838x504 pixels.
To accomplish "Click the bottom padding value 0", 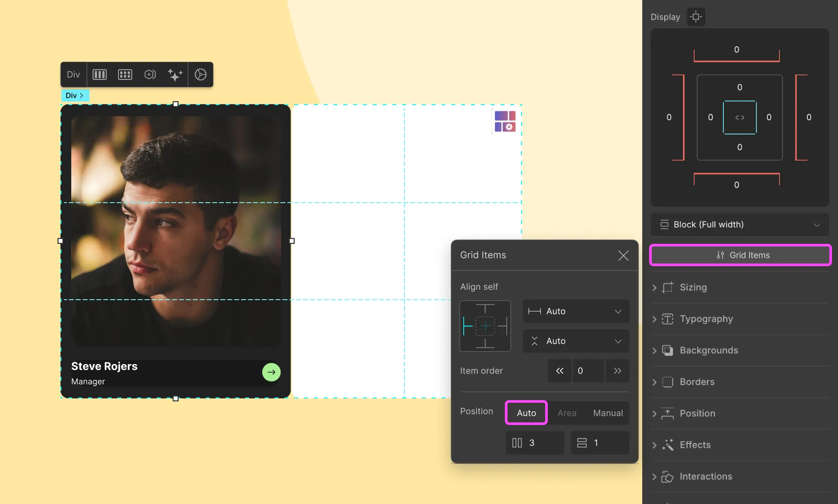I will click(740, 147).
